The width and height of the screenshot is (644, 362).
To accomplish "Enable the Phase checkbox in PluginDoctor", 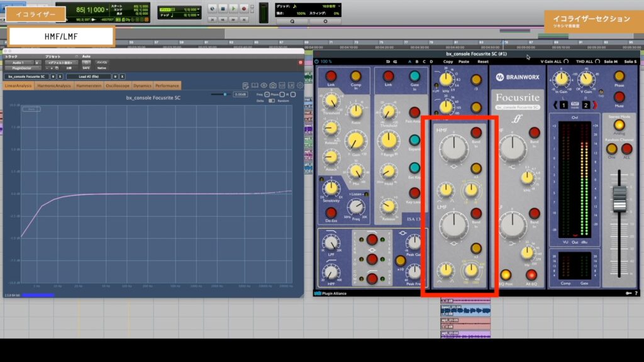I will (x=282, y=94).
